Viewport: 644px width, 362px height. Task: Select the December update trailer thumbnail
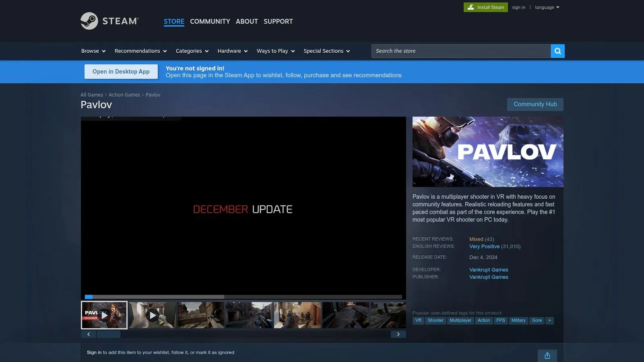(104, 315)
